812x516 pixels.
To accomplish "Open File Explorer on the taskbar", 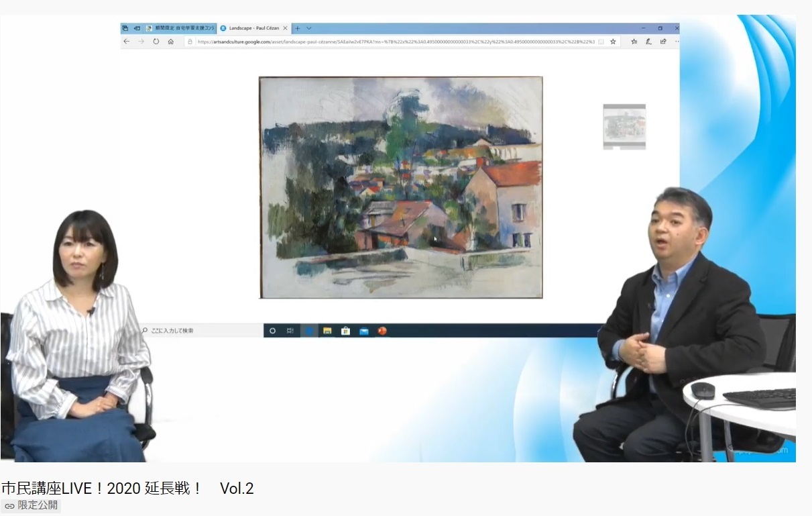I will pyautogui.click(x=328, y=331).
